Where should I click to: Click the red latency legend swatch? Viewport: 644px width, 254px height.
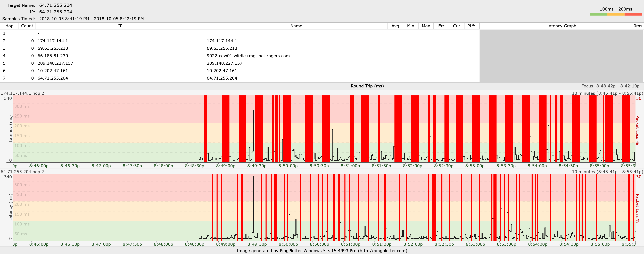click(x=633, y=14)
